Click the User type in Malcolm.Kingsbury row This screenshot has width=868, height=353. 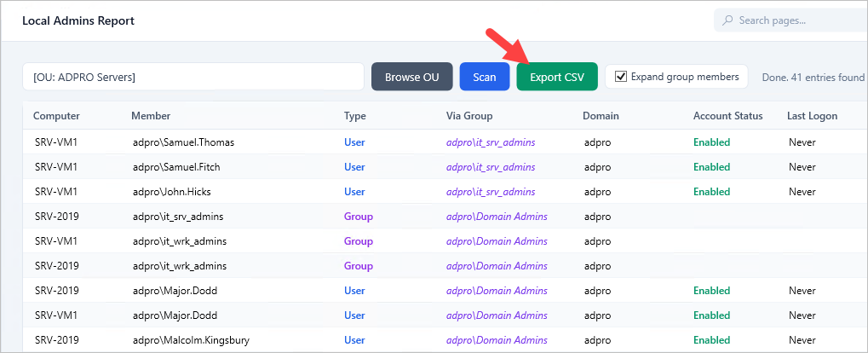[354, 339]
